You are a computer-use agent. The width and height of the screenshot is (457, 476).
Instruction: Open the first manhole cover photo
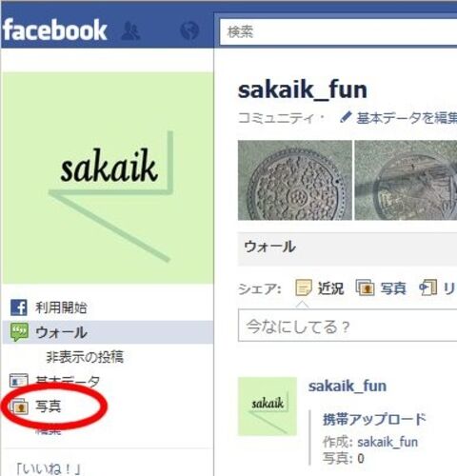(295, 180)
